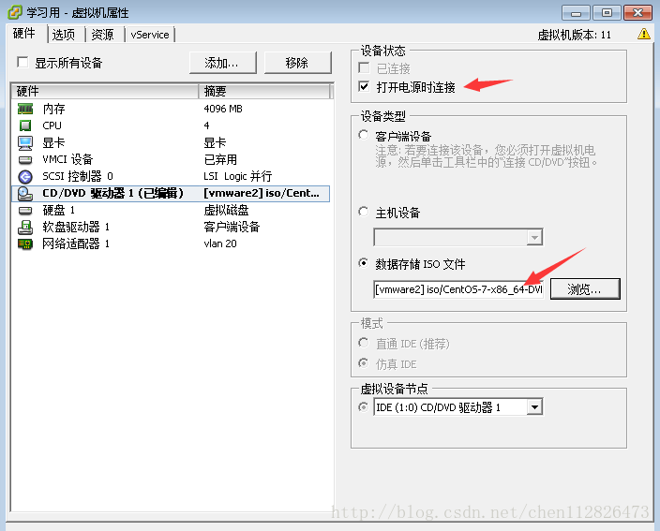
Task: Select the 软盘驱动器 1 row label
Action: [x=76, y=227]
